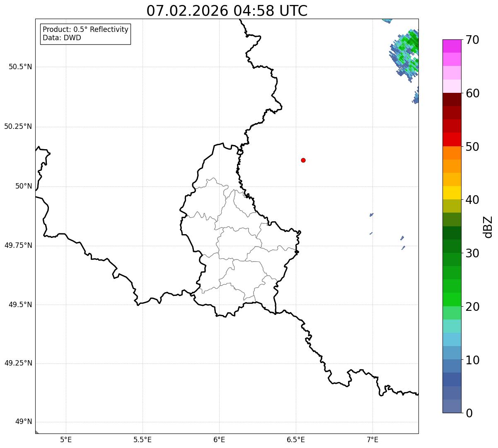Click the latitude label "50.25°N"

click(x=18, y=126)
